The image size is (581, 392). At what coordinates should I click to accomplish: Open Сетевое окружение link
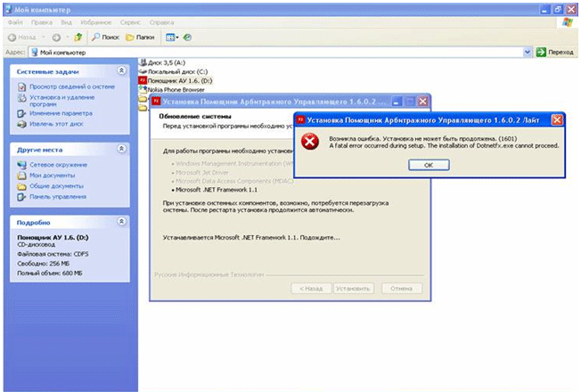tap(59, 165)
